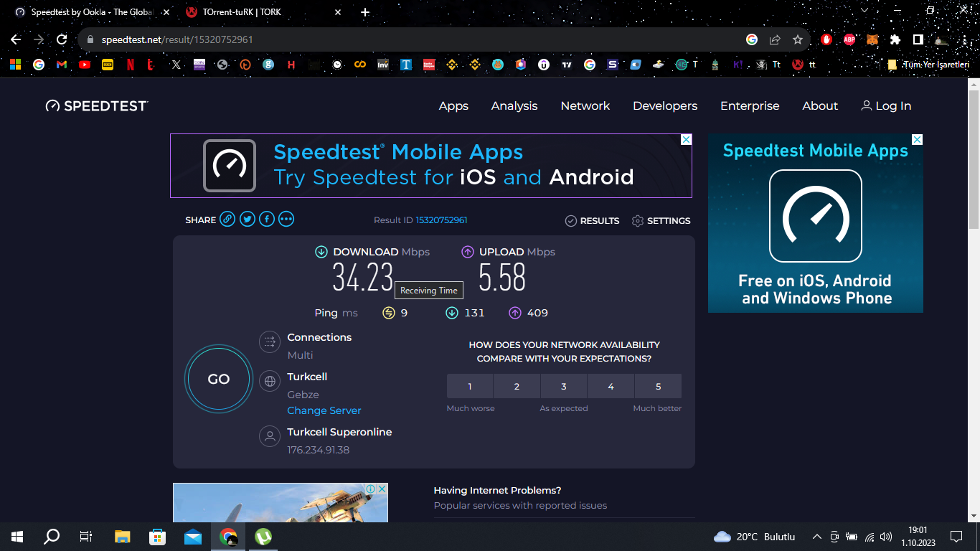Rate network availability as 5
Viewport: 980px width, 551px height.
(658, 386)
